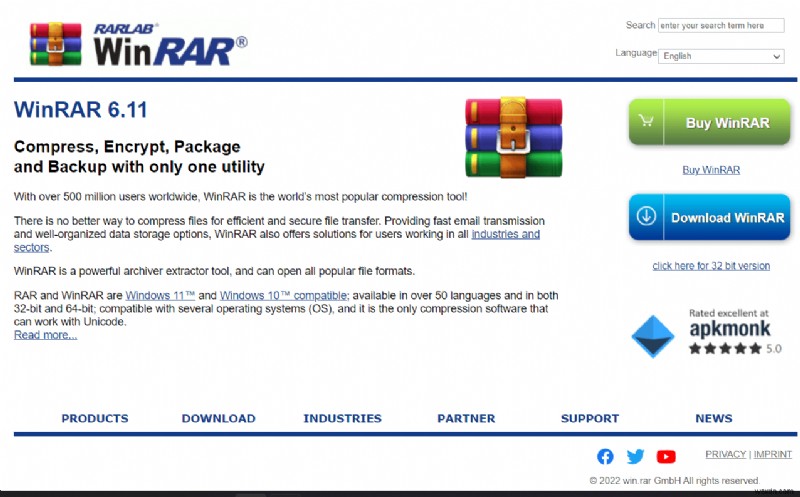Follow the Buy WinRAR text link

click(x=711, y=170)
